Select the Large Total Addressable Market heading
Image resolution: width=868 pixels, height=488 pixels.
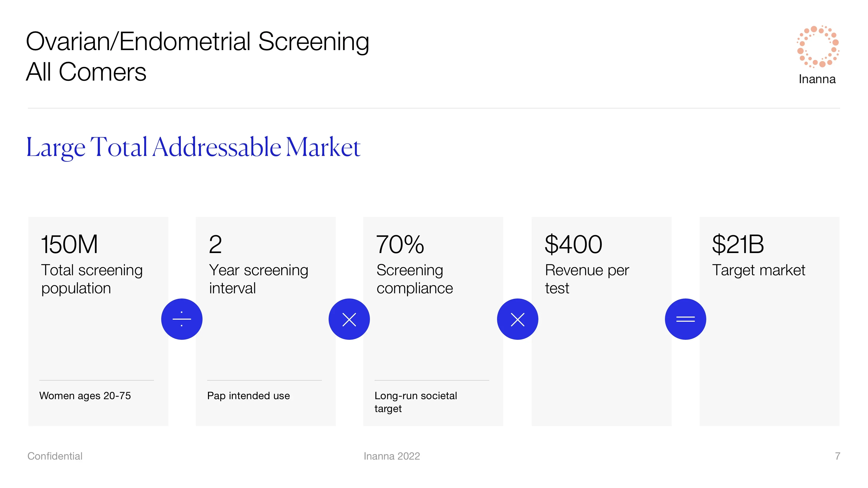193,147
